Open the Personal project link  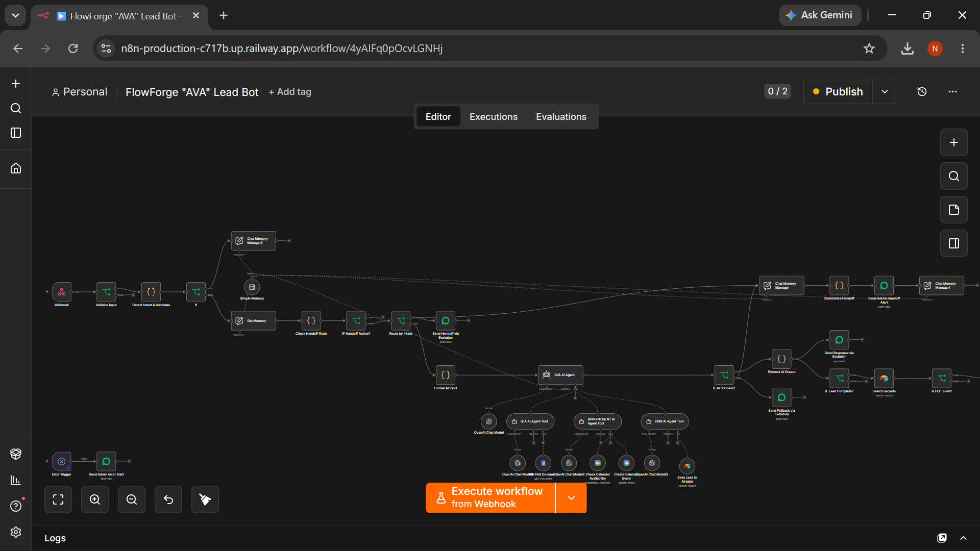tap(80, 92)
